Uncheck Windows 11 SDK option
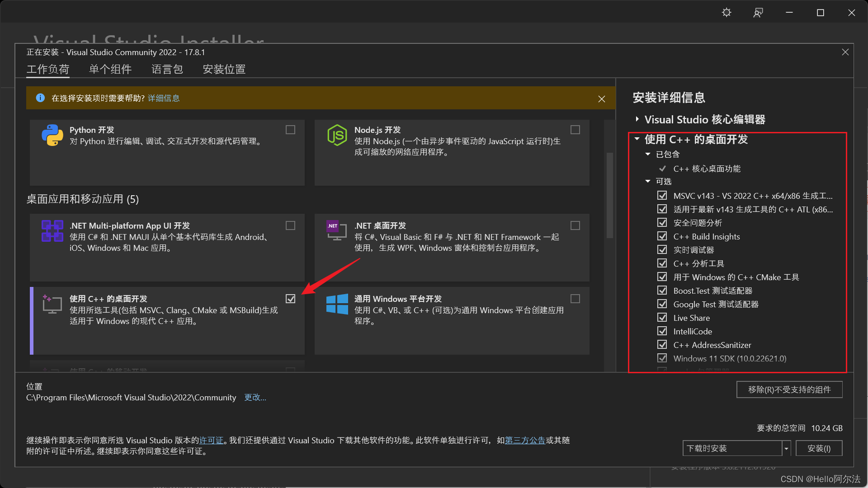Screen dimensions: 868x488 click(662, 358)
